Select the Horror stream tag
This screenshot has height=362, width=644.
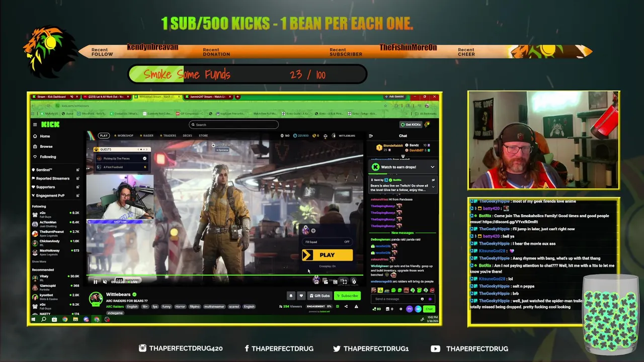pyautogui.click(x=180, y=306)
